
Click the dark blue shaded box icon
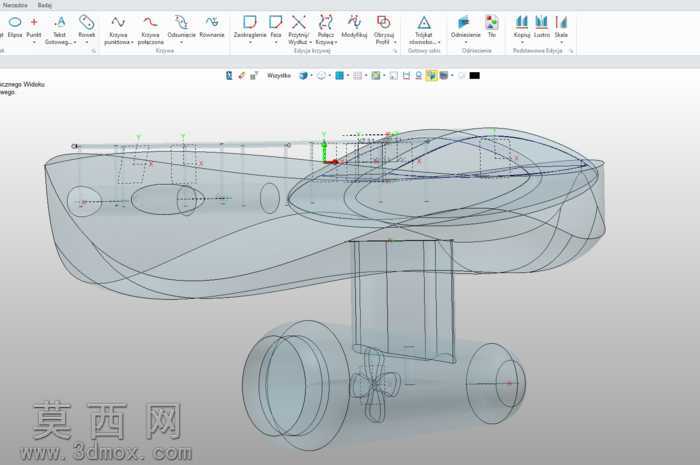pyautogui.click(x=444, y=75)
